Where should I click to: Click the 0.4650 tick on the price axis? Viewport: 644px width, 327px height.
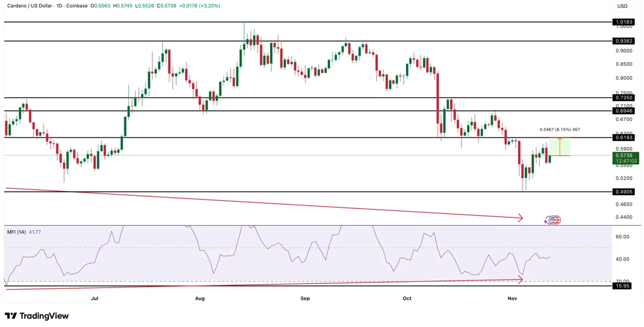coord(624,204)
